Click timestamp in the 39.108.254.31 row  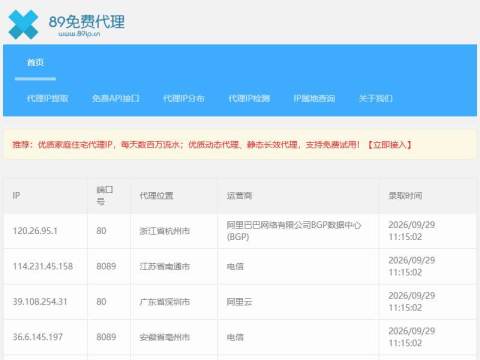coord(412,302)
